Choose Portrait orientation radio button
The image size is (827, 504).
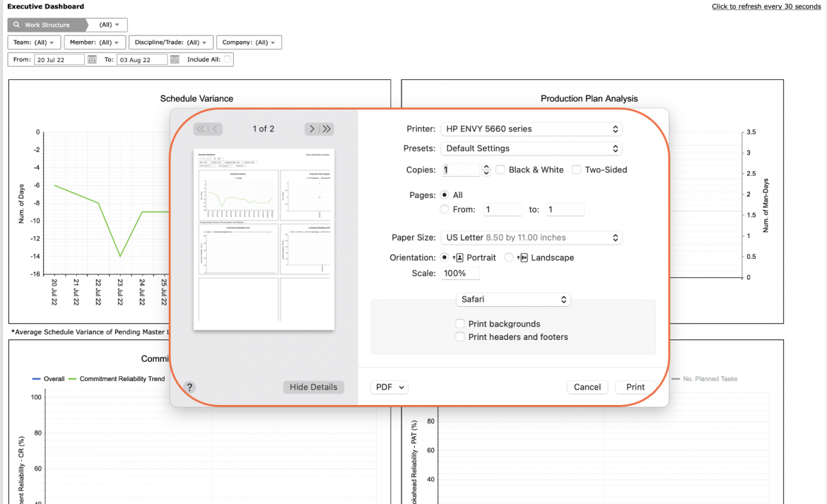pos(445,257)
